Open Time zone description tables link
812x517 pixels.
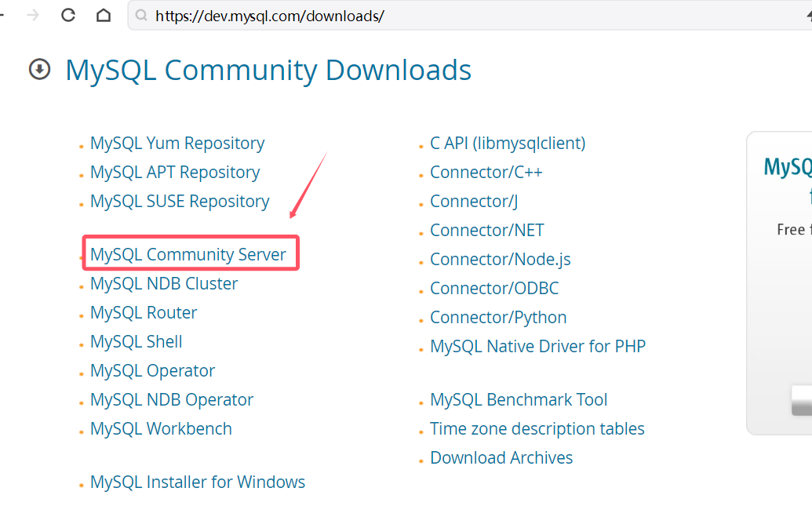coord(537,428)
